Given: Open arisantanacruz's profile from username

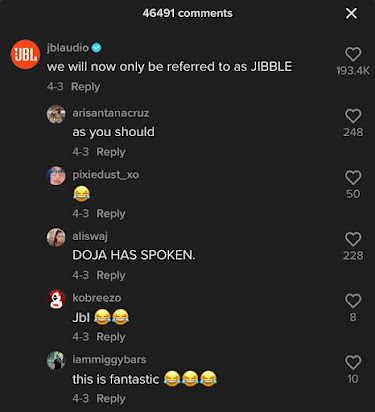Looking at the screenshot, I should [x=111, y=113].
